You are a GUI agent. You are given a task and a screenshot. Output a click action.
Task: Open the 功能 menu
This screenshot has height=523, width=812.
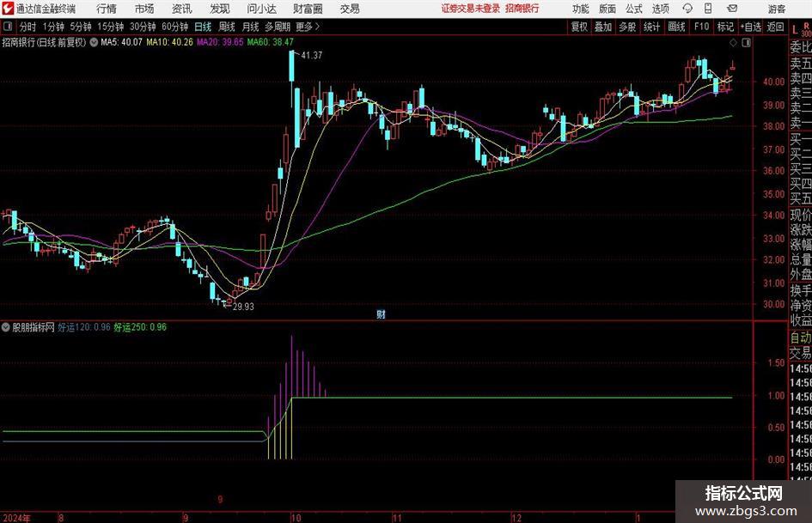coord(581,9)
